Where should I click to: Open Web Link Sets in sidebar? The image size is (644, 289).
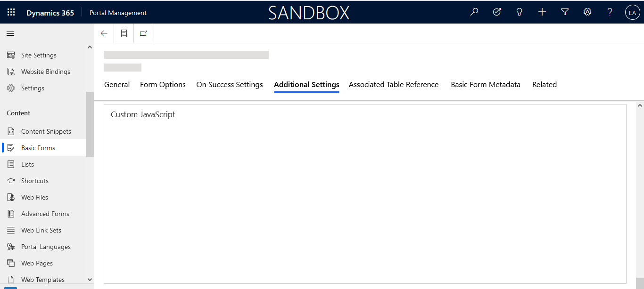pos(43,230)
